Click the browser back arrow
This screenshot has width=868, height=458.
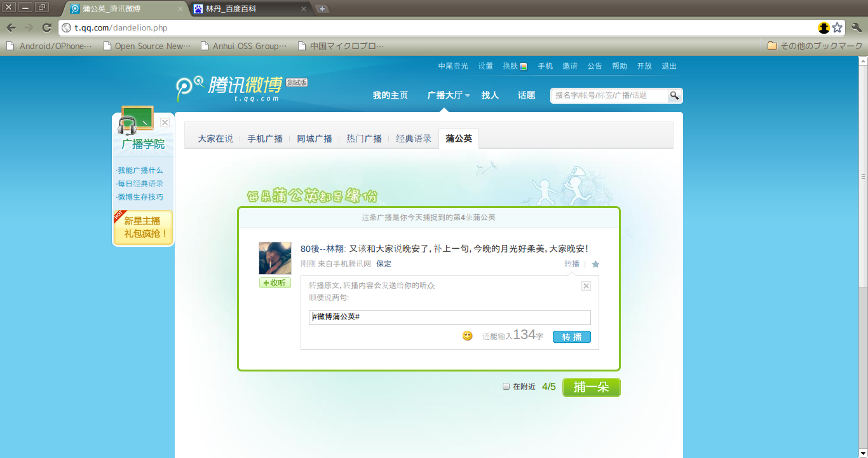coord(11,27)
